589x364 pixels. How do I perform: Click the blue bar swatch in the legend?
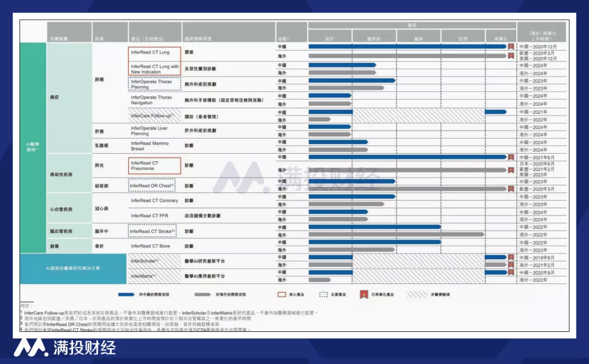(126, 295)
